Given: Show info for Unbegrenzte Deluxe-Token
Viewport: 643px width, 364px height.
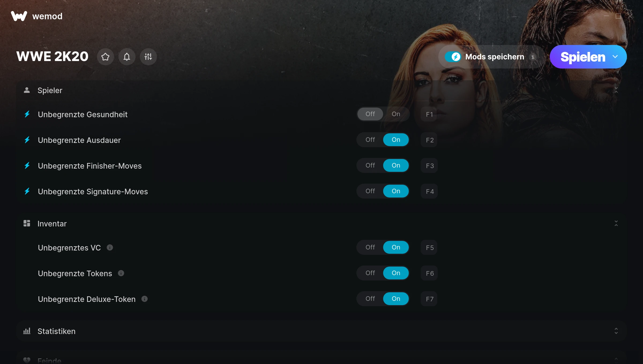Looking at the screenshot, I should [145, 299].
